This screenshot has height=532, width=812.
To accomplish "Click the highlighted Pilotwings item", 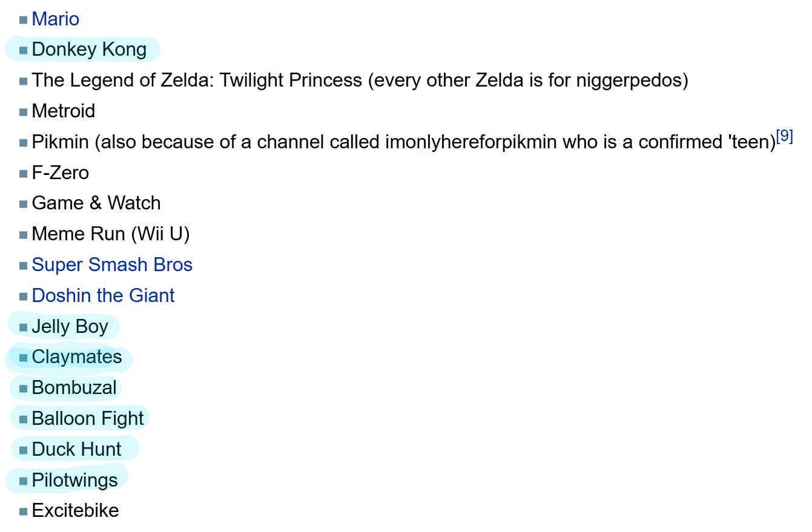I will tap(74, 481).
